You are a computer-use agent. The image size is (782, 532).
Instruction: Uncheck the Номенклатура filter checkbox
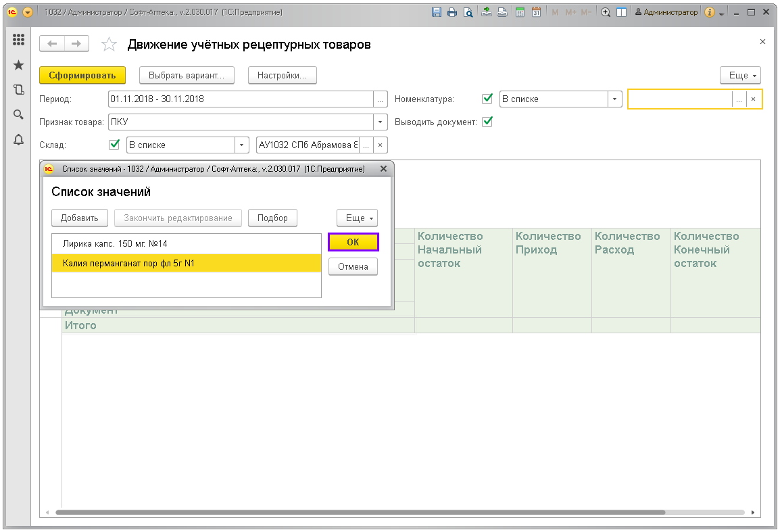[487, 99]
